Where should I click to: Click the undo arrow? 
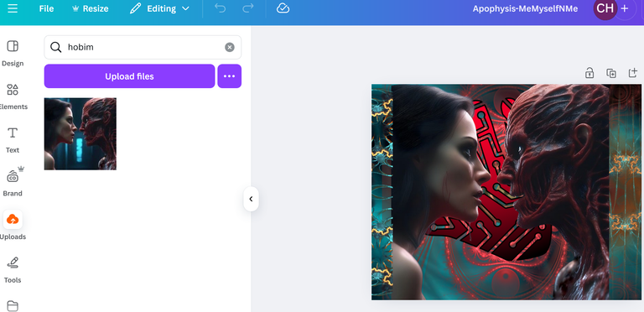pyautogui.click(x=221, y=8)
